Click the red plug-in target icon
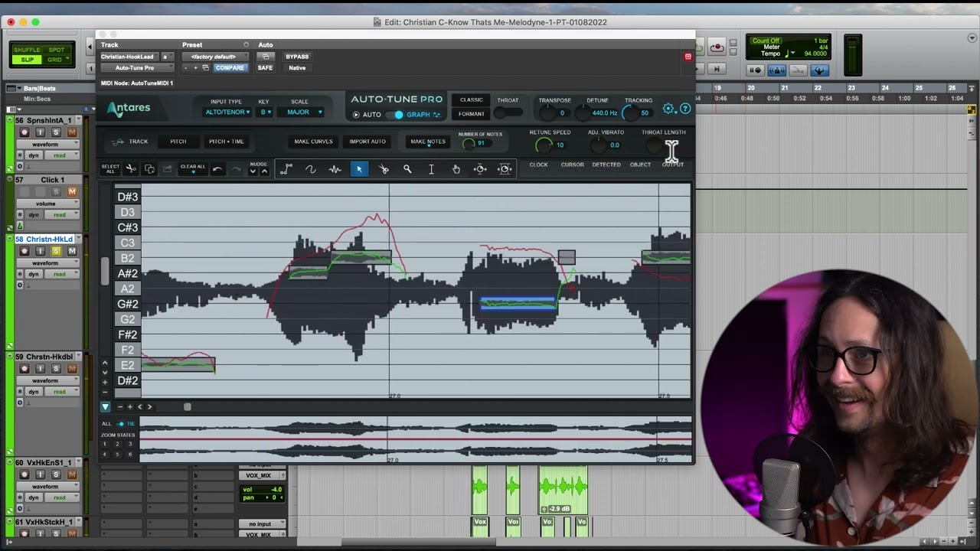Screen dimensions: 980x551 (x=688, y=57)
